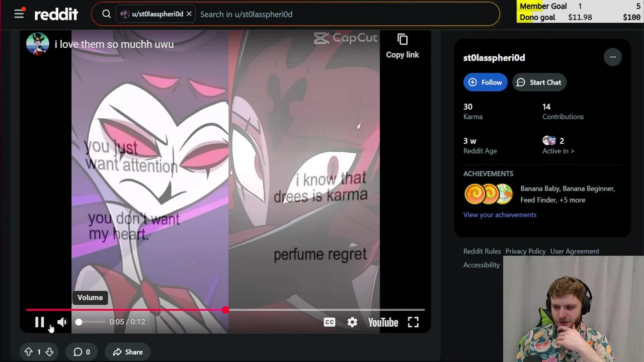Open User Agreement
Viewport: 644px width, 362px height.
[575, 251]
